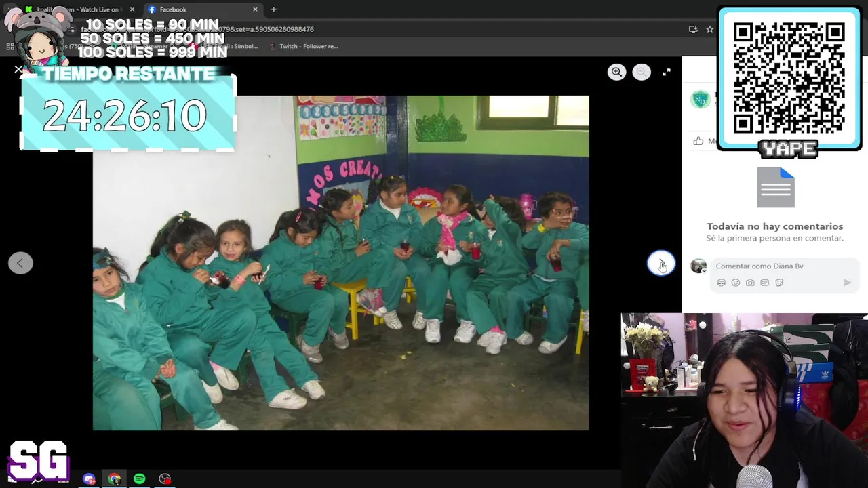
Task: Open Discord from the taskbar
Action: tap(89, 479)
